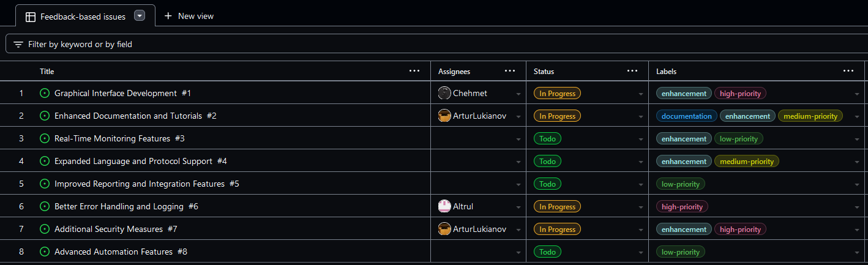Expand labels dropdown for Better Error Handling row

tap(857, 207)
